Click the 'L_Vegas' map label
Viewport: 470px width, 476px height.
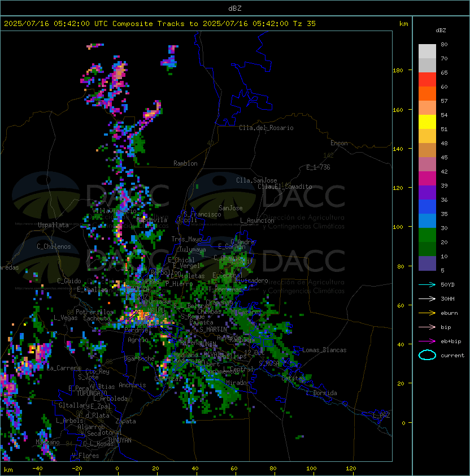point(66,318)
